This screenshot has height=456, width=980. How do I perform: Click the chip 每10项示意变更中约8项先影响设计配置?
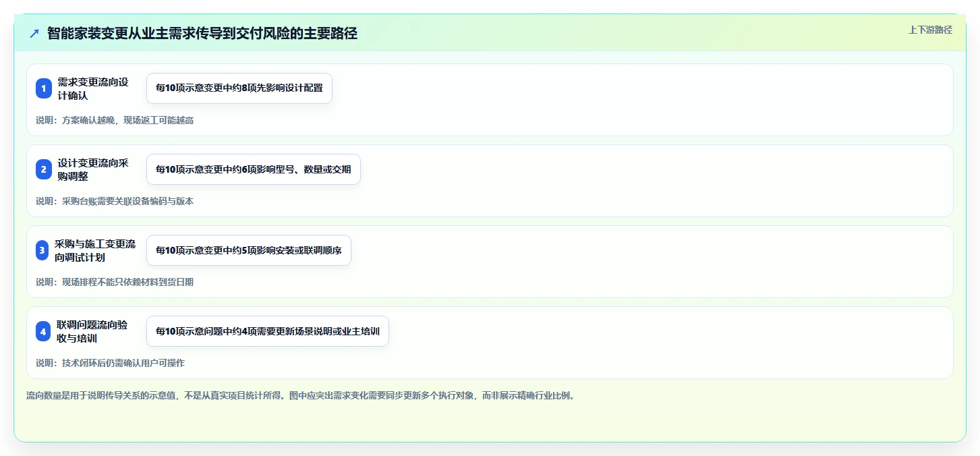(239, 88)
